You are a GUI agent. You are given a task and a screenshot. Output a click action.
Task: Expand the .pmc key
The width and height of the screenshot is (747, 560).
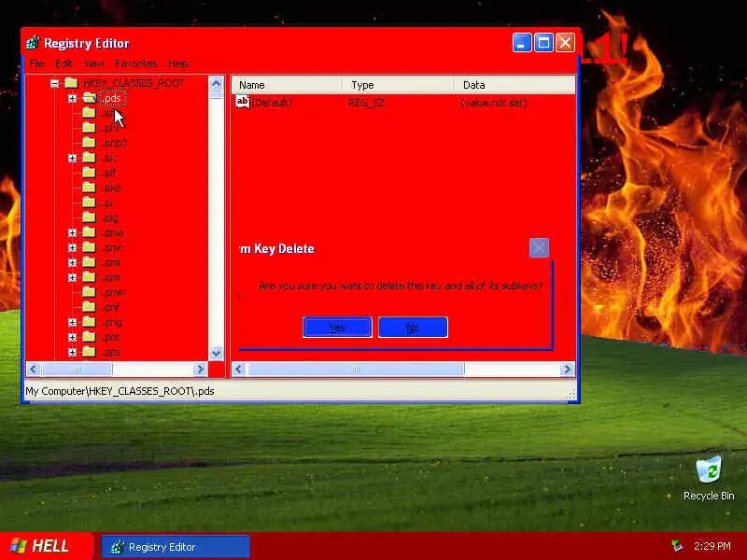[x=72, y=247]
